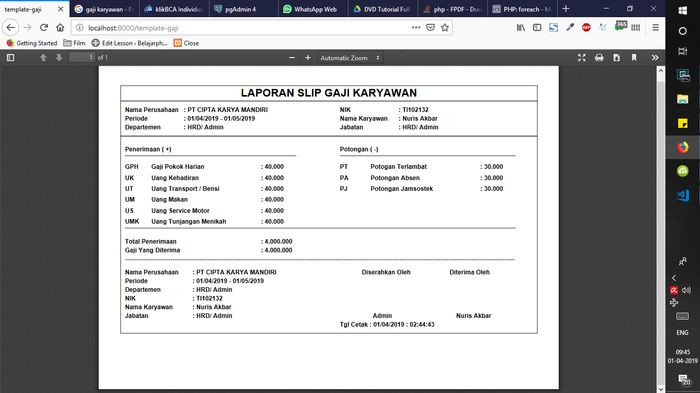Close the template-gaji tab
700x393 pixels.
(61, 9)
